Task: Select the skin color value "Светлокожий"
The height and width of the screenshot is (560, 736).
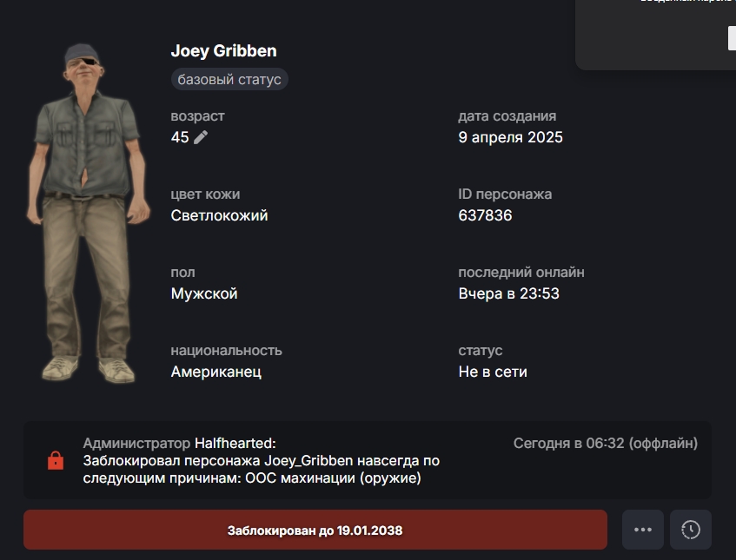Action: [219, 215]
